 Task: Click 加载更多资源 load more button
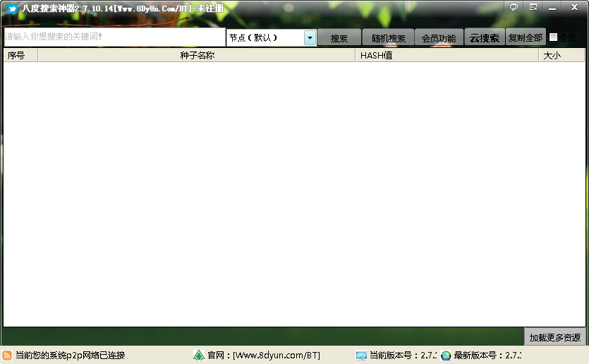[x=555, y=337]
